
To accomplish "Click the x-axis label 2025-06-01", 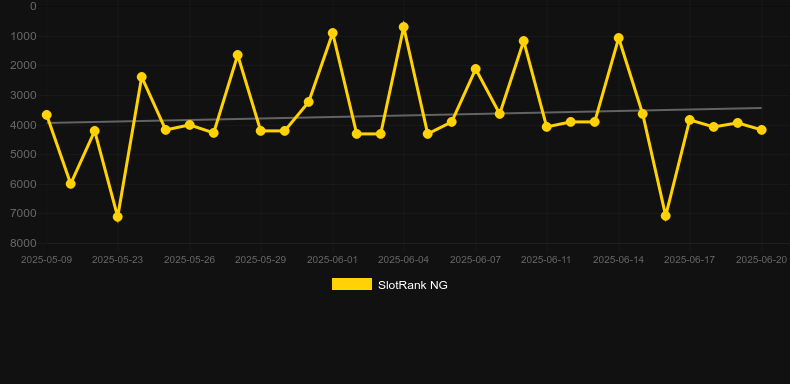I will click(333, 260).
